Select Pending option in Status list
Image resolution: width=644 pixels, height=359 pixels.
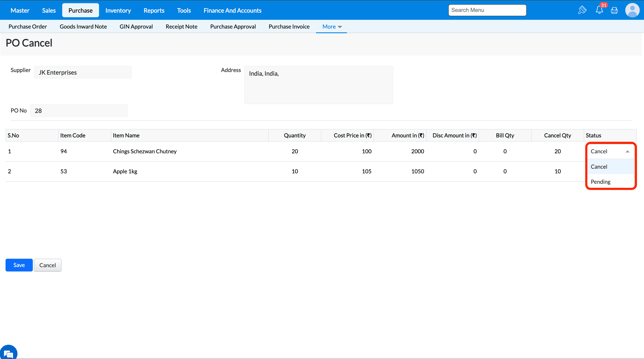[x=601, y=182]
